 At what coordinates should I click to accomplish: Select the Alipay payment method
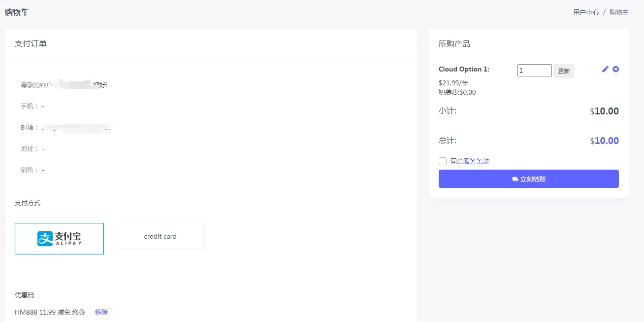[x=59, y=239]
